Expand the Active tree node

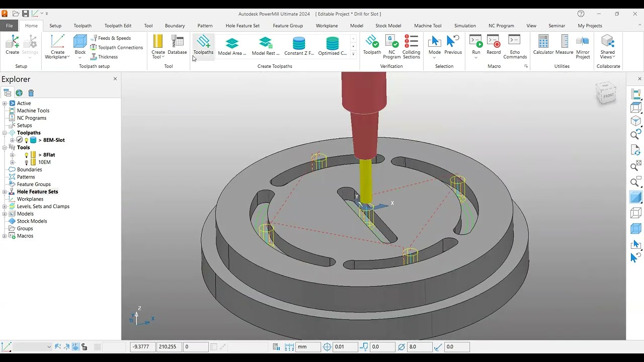(5, 103)
